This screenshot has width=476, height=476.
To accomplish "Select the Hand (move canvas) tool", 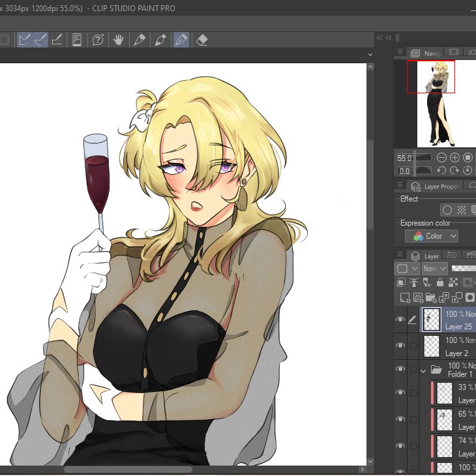I will [x=119, y=40].
